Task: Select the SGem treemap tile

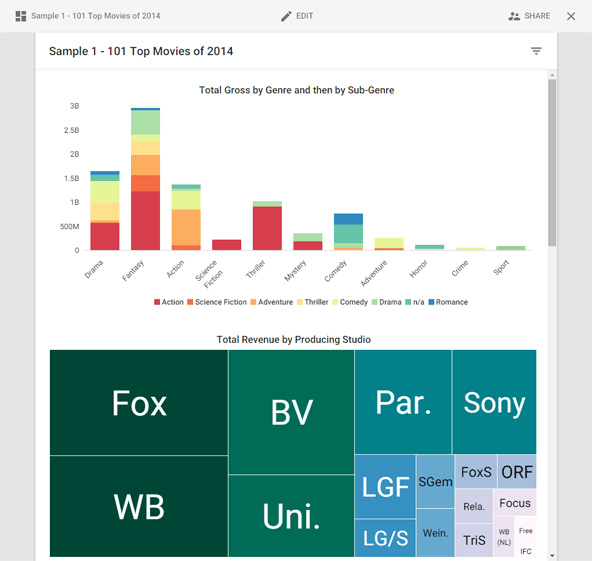Action: click(435, 481)
